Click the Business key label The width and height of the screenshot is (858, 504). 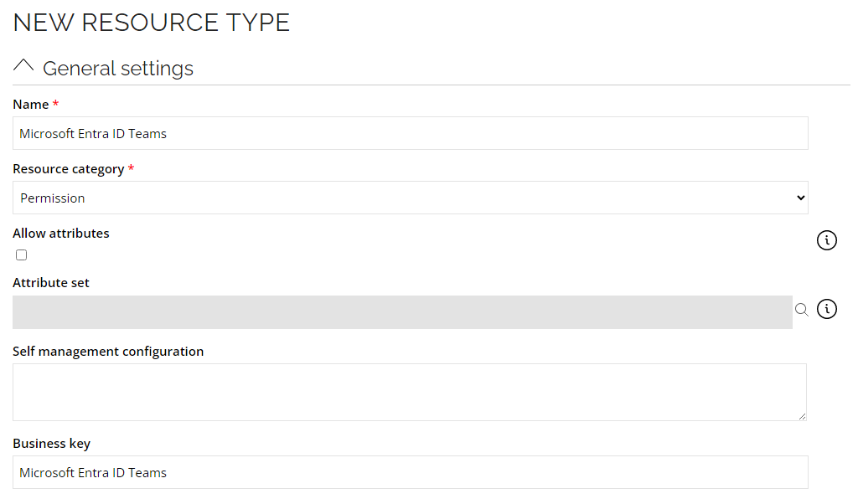[51, 444]
